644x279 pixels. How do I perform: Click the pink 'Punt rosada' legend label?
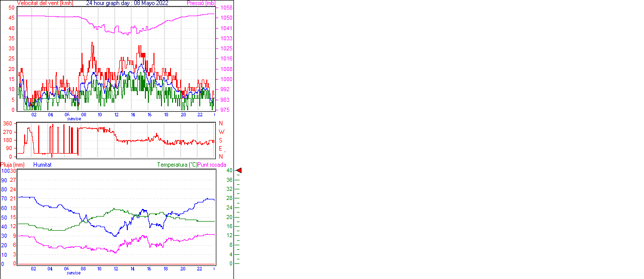pos(212,165)
